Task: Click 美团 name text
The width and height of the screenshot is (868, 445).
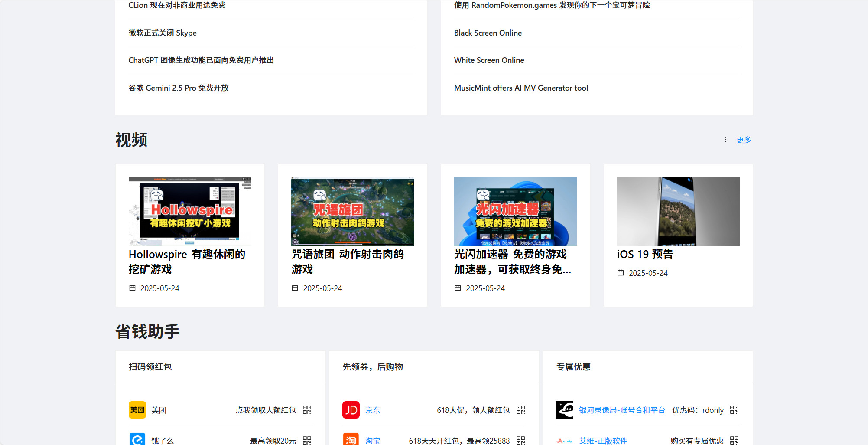Action: (159, 410)
